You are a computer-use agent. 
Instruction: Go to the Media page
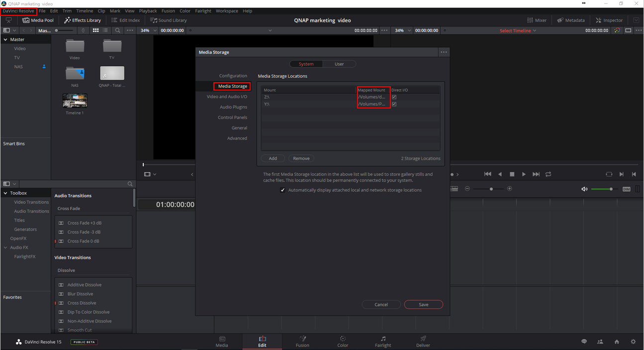[x=222, y=342]
